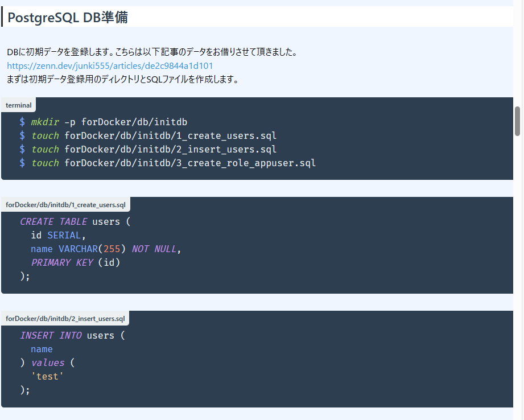Image resolution: width=524 pixels, height=420 pixels.
Task: Click the sentence starting 'DBに初期データを登録します'
Action: [152, 52]
